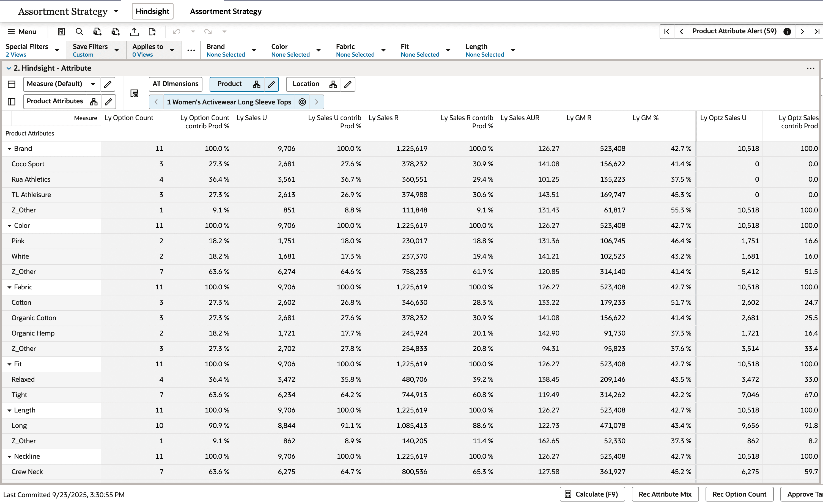Click the Product Attribute Alert info icon
The width and height of the screenshot is (823, 504).
(787, 31)
